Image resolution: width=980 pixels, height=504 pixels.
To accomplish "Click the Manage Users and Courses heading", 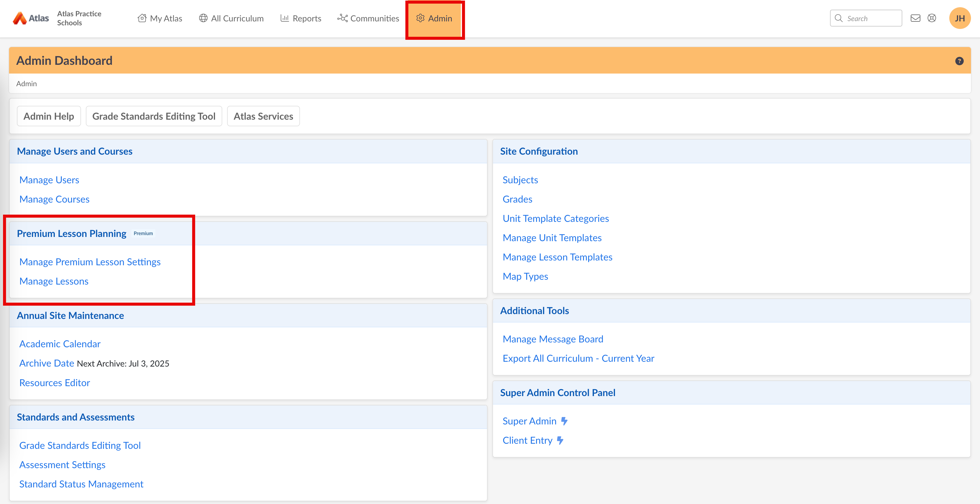I will point(75,152).
